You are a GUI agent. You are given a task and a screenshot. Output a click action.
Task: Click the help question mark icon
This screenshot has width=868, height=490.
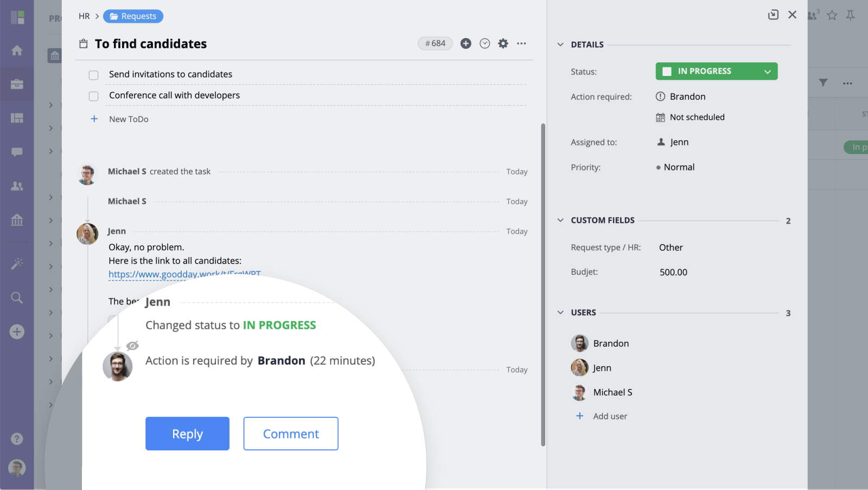17,438
